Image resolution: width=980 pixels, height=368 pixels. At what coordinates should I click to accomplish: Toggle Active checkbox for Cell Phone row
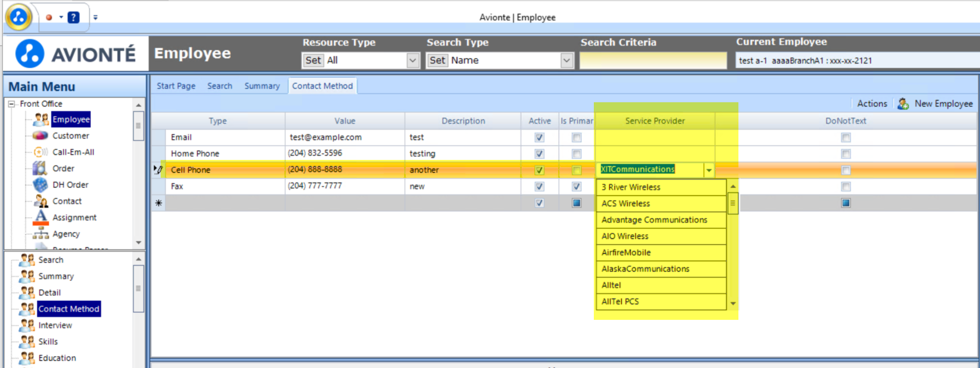tap(539, 170)
